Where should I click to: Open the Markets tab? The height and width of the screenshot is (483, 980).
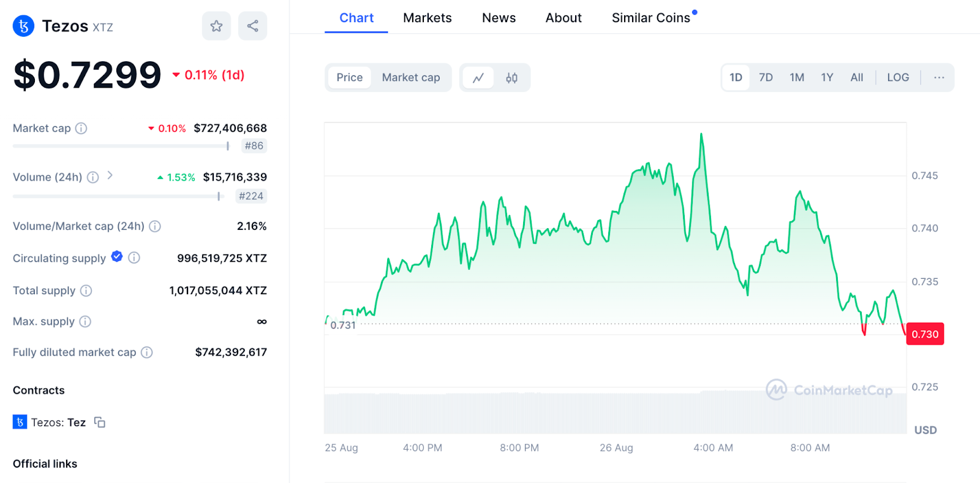click(x=428, y=18)
